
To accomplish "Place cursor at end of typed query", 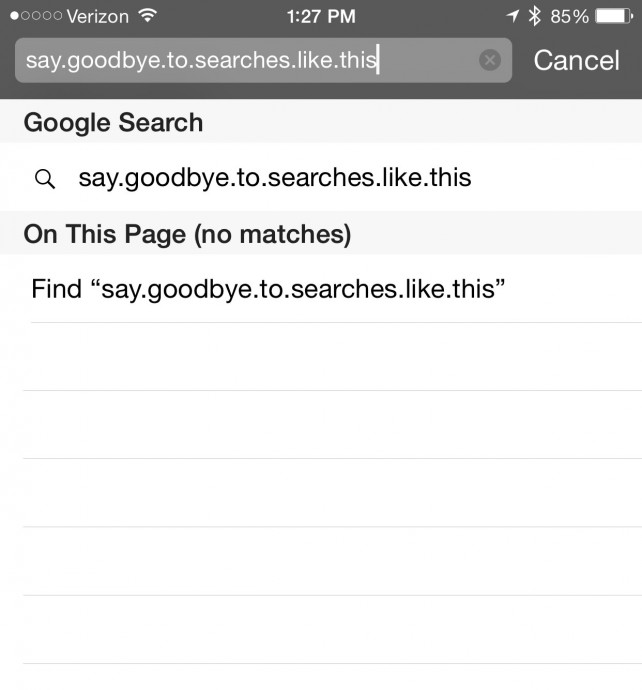I will tap(378, 60).
